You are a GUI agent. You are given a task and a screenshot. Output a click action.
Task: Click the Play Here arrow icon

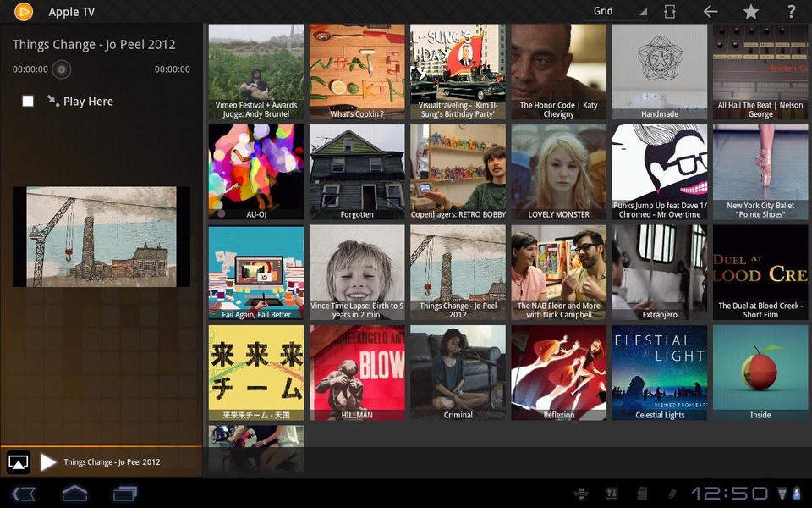coord(52,100)
